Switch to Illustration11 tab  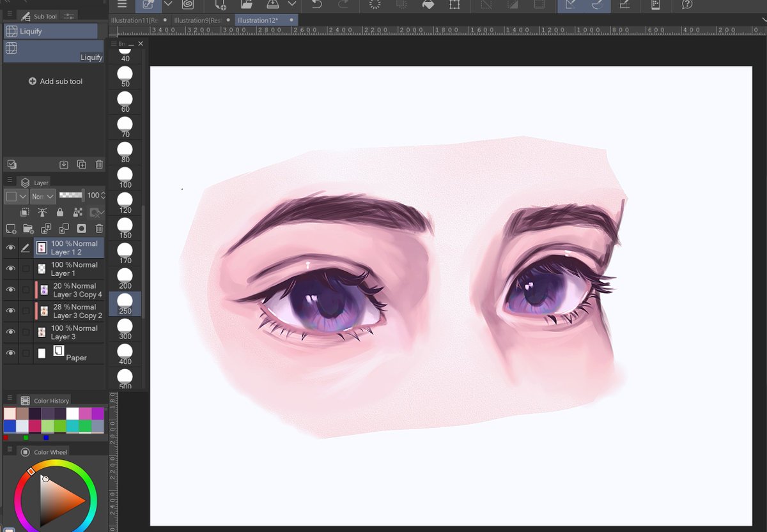(139, 20)
